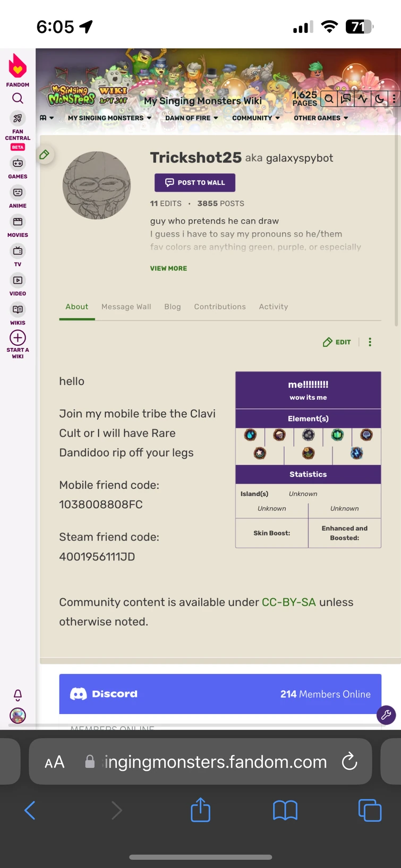The width and height of the screenshot is (401, 868).
Task: Open the Safari share sheet
Action: tap(200, 811)
